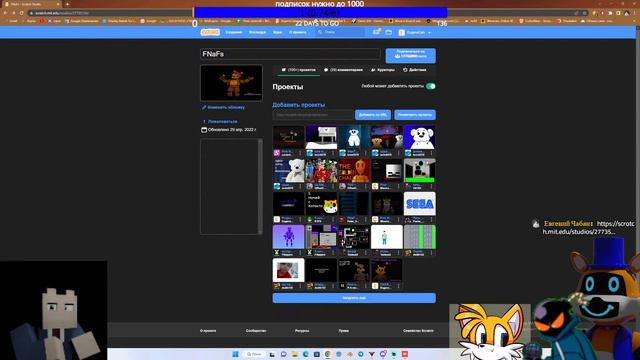Open the О проекте footer link

click(208, 331)
